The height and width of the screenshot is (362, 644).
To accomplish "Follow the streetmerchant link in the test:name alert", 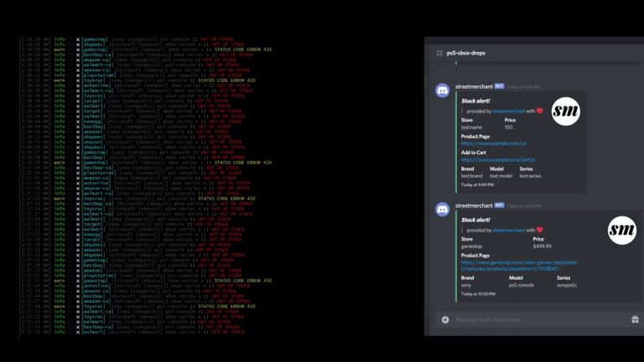I will (x=508, y=111).
